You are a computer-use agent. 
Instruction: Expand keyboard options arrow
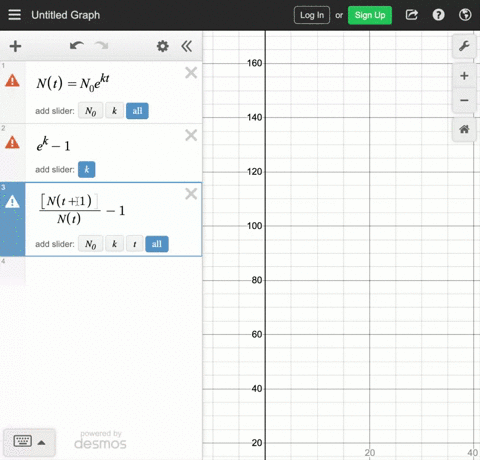tap(42, 443)
